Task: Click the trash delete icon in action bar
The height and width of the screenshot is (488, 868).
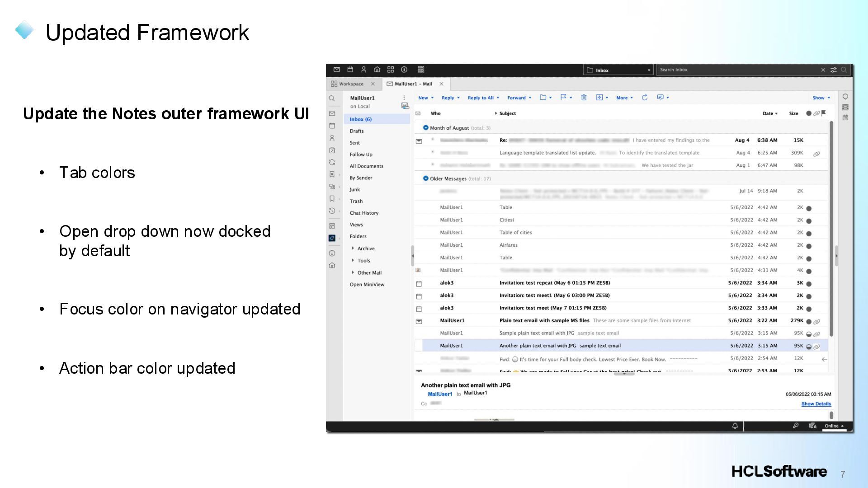Action: [584, 98]
